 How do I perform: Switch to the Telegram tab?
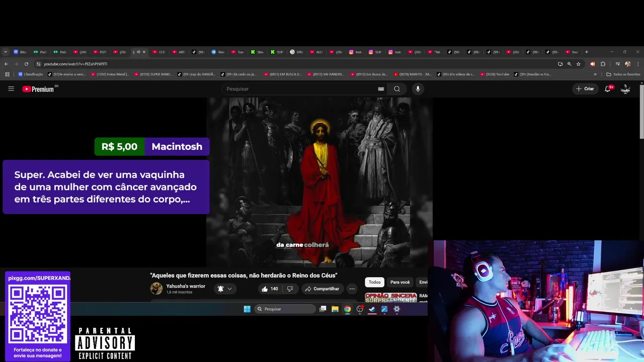(x=219, y=52)
